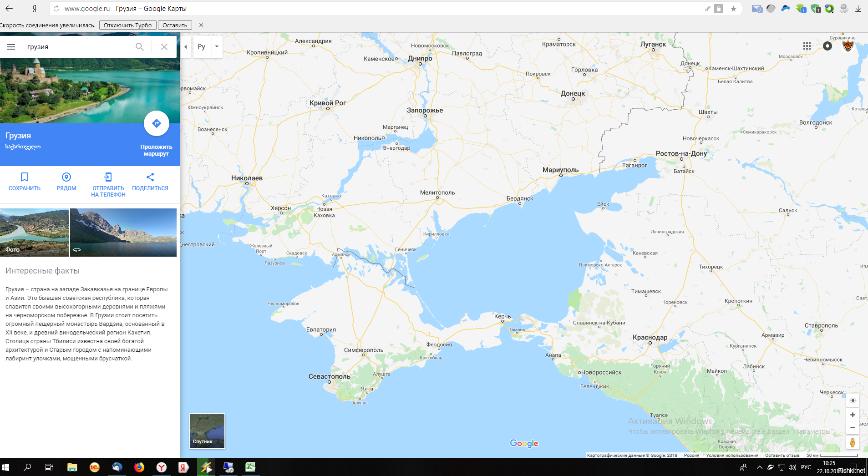Dismiss the Turbo notification bar
Viewport: 868px width, 476px height.
click(201, 25)
